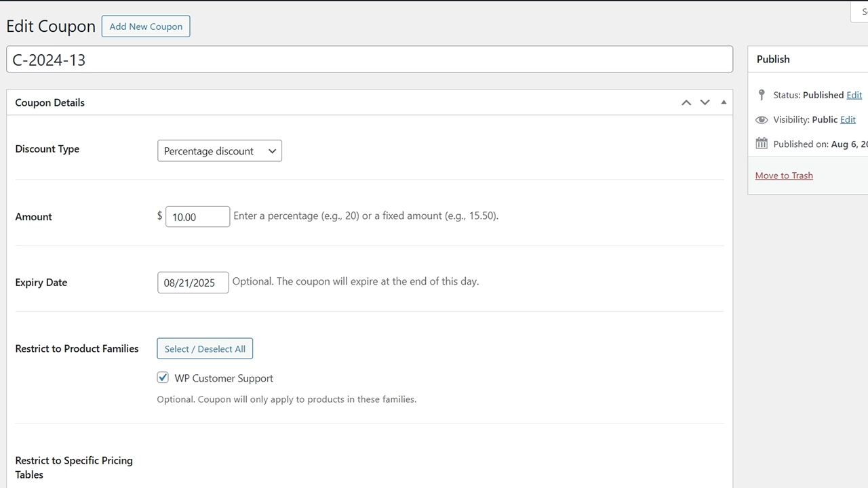Click the calendar icon beside Published on
The image size is (868, 488).
762,144
